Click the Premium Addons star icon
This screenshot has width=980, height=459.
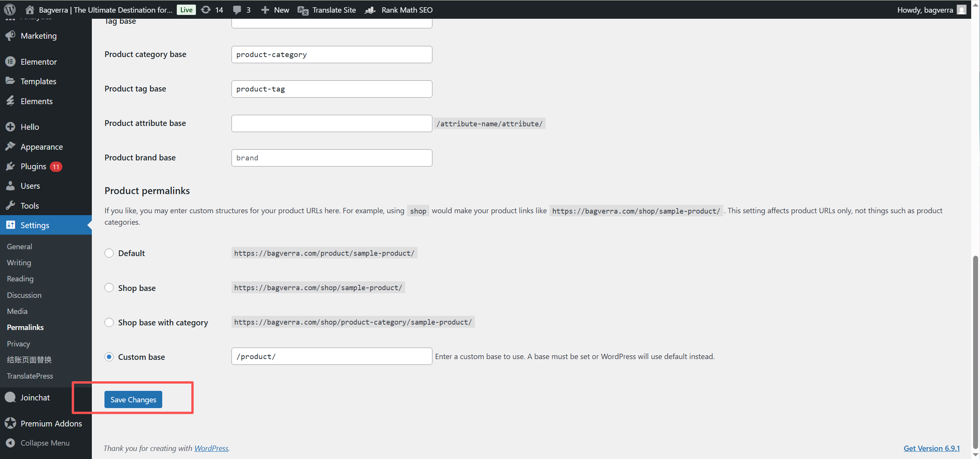pos(10,423)
